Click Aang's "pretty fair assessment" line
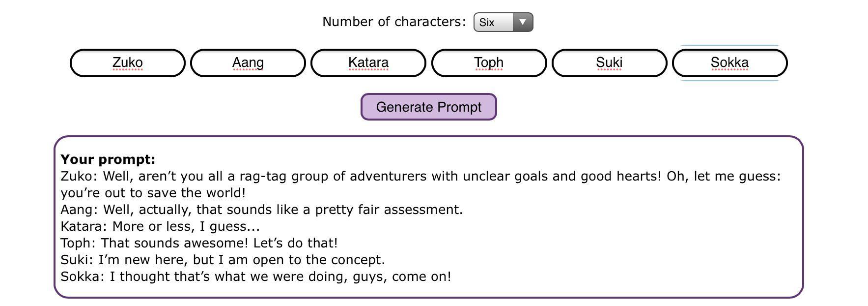The height and width of the screenshot is (306, 868). pos(261,210)
